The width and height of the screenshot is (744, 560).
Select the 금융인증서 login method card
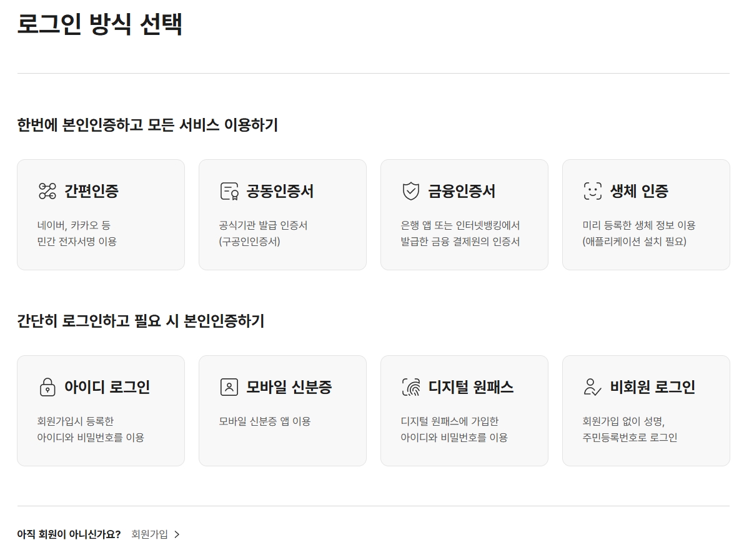tap(464, 215)
